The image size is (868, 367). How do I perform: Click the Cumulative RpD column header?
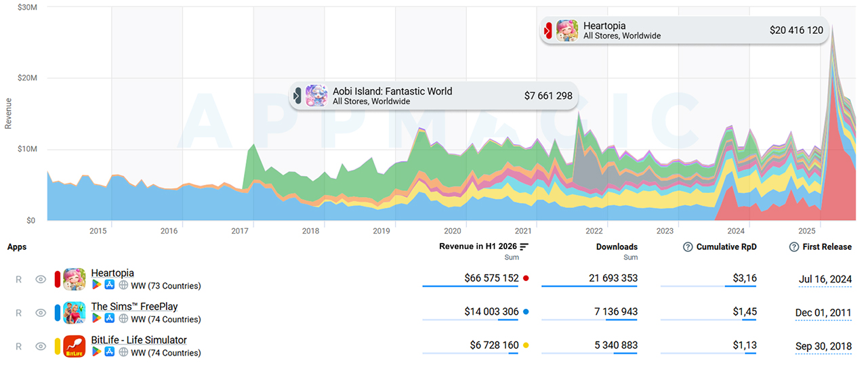726,247
